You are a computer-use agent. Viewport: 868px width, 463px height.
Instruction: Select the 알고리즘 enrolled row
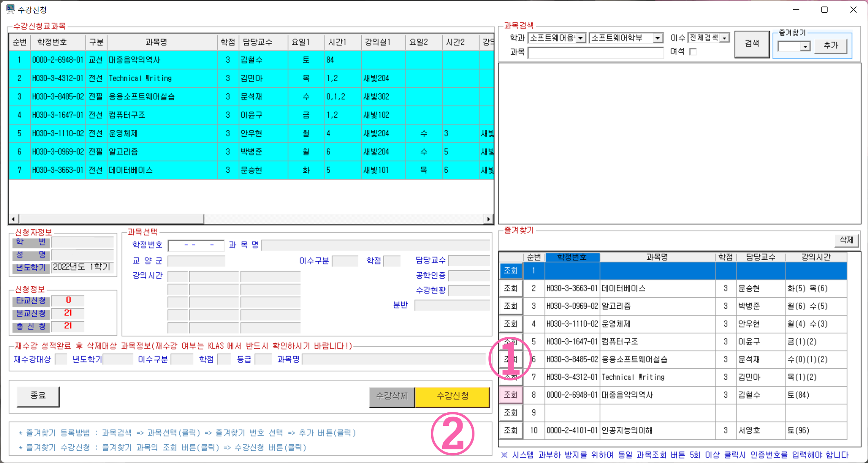(x=251, y=152)
